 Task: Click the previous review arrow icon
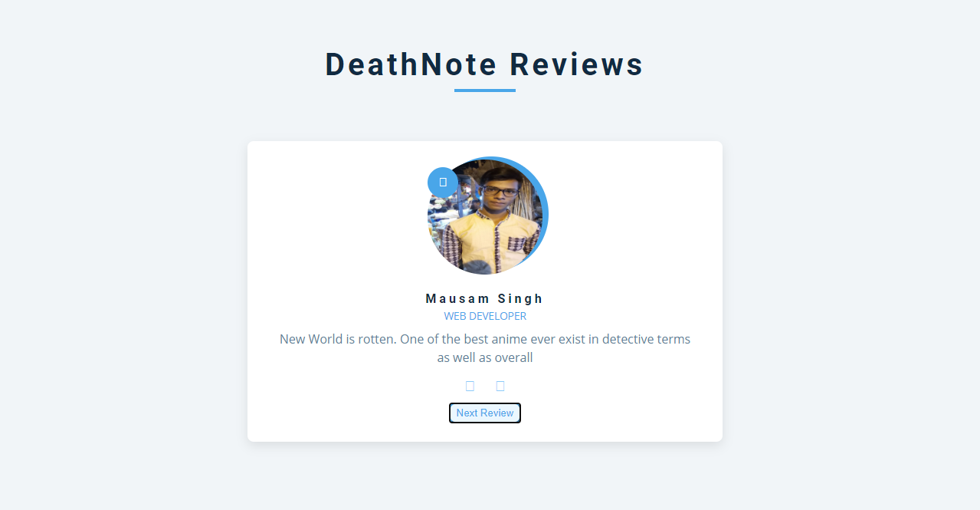point(470,386)
